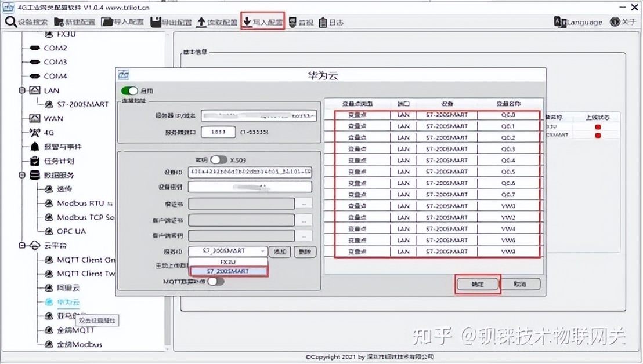This screenshot has width=643, height=364.
Task: Switch authentication toggle to X.509 mode
Action: coord(218,159)
